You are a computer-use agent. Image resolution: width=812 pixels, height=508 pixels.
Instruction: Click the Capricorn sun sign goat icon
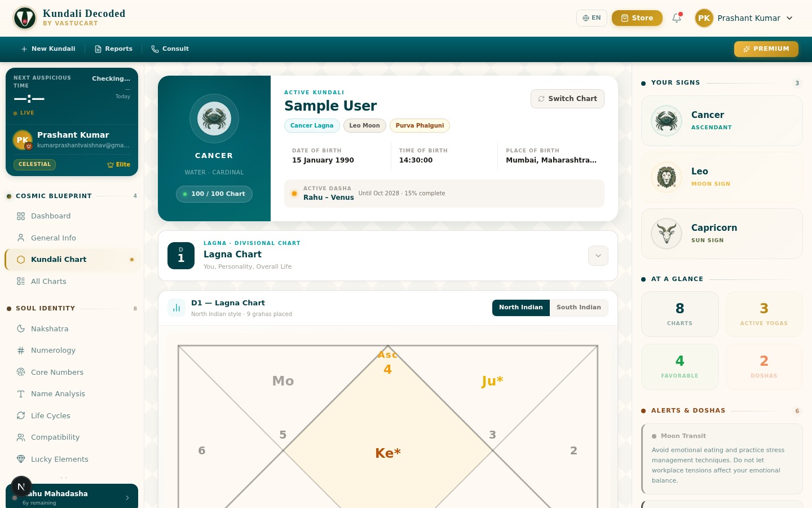667,234
